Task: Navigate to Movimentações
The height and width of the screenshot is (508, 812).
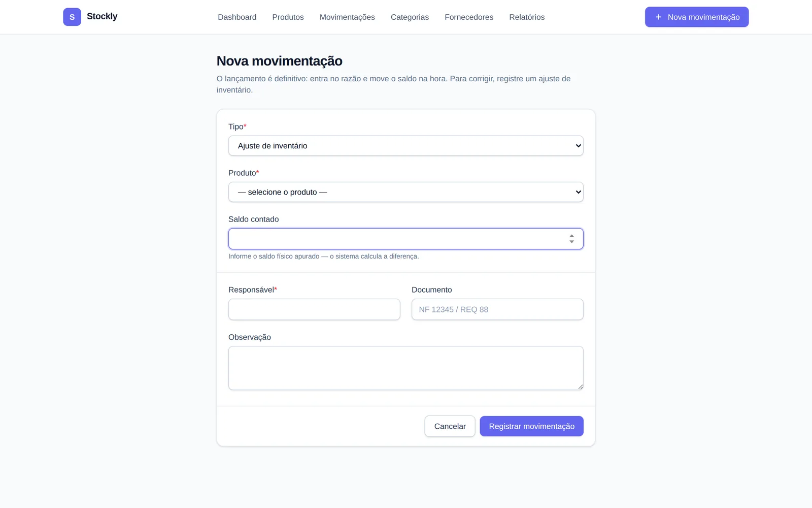Action: 347,17
